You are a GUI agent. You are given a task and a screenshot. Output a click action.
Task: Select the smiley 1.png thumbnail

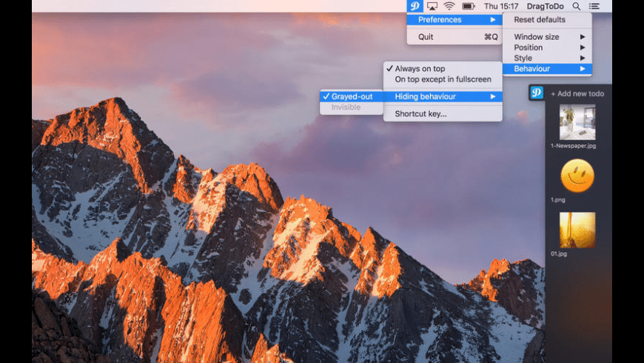(577, 176)
